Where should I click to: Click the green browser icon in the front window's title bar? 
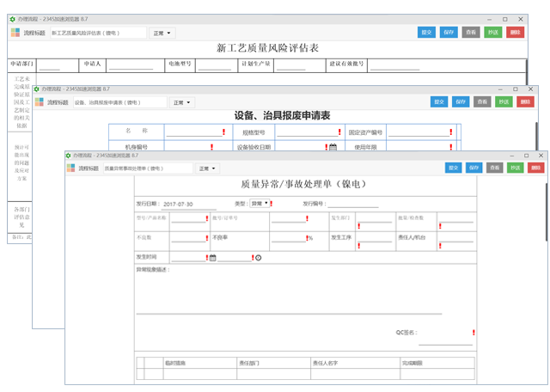68,156
